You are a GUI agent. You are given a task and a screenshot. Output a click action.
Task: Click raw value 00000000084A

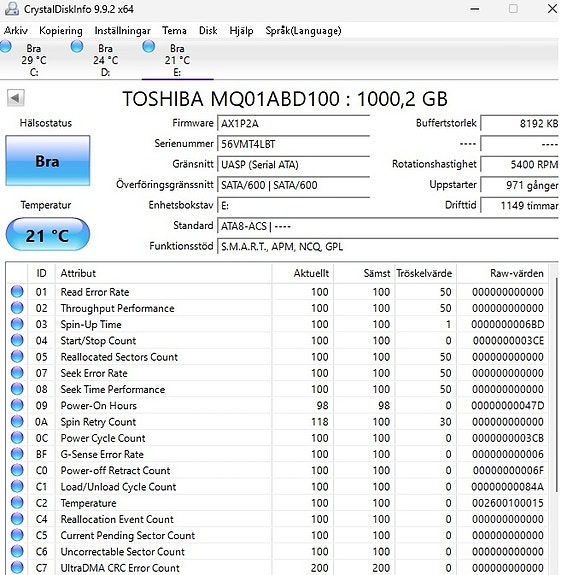point(508,487)
